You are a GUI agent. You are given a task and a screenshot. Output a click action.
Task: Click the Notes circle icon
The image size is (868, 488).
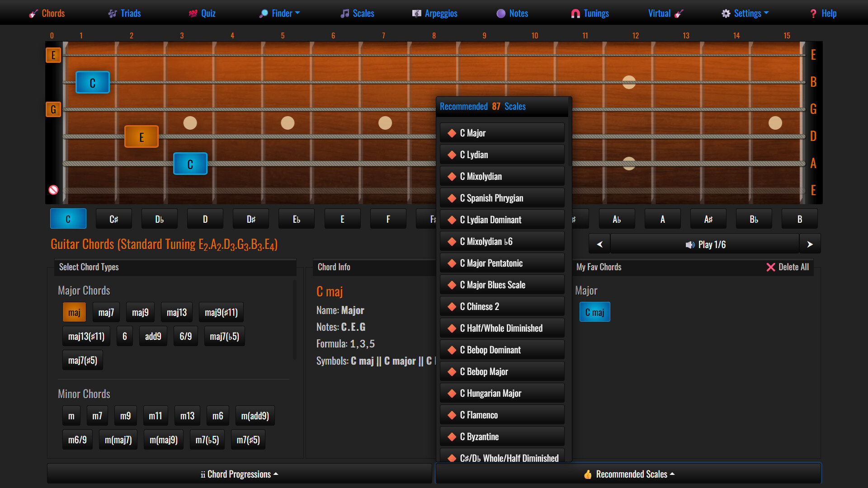point(500,13)
